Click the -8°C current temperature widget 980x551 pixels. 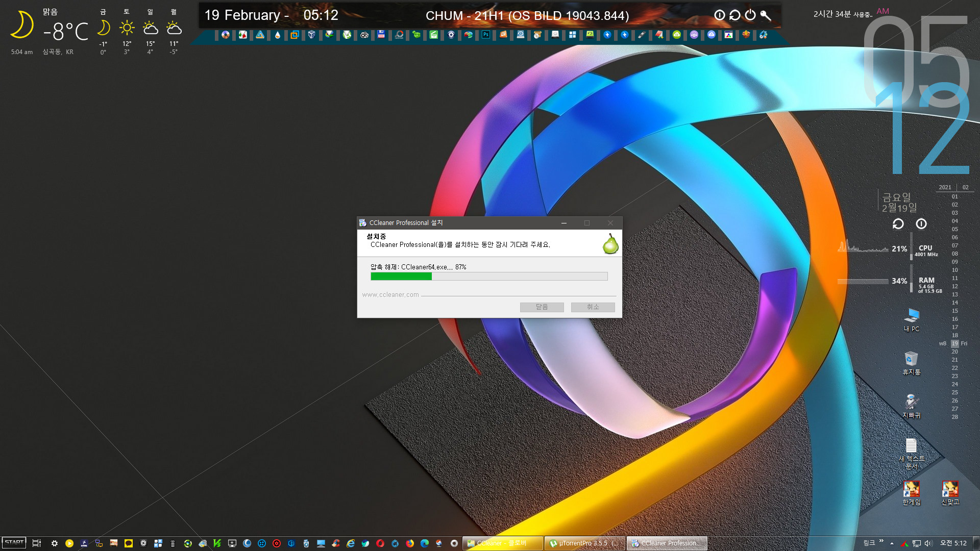tap(65, 32)
